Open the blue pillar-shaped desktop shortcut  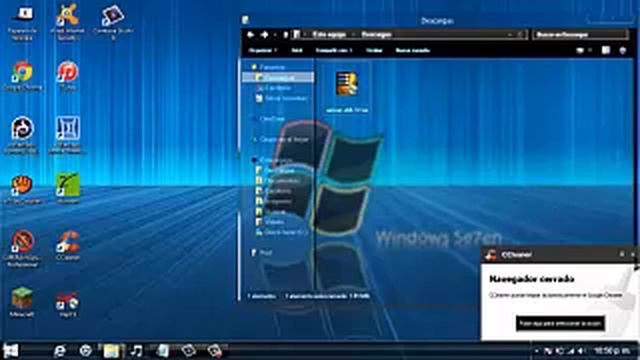[x=67, y=135]
